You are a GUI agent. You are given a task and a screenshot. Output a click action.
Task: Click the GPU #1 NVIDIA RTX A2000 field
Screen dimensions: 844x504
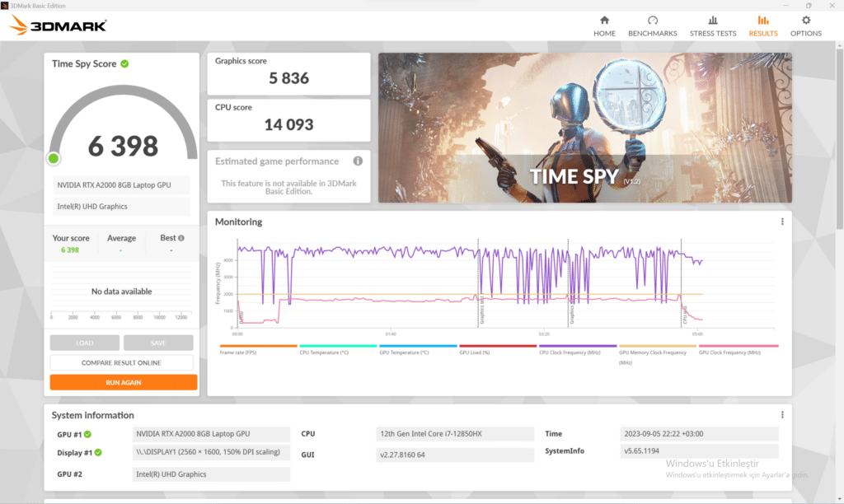tap(211, 433)
